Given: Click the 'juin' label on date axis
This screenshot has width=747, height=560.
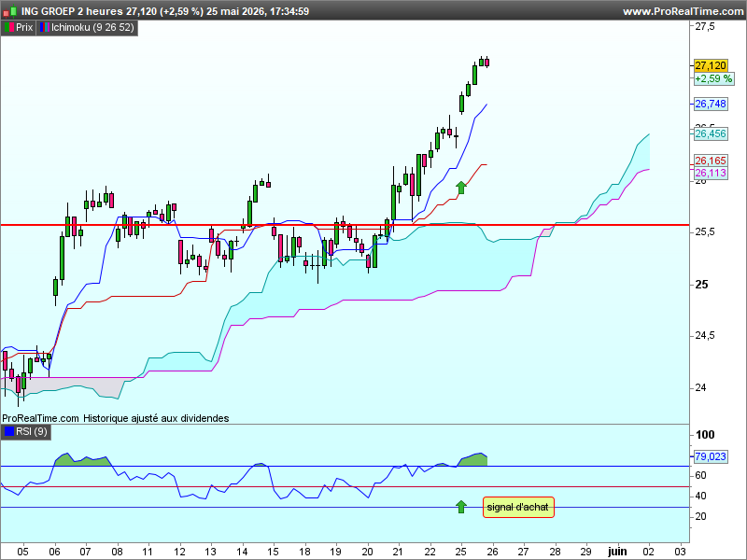Looking at the screenshot, I should [x=617, y=552].
